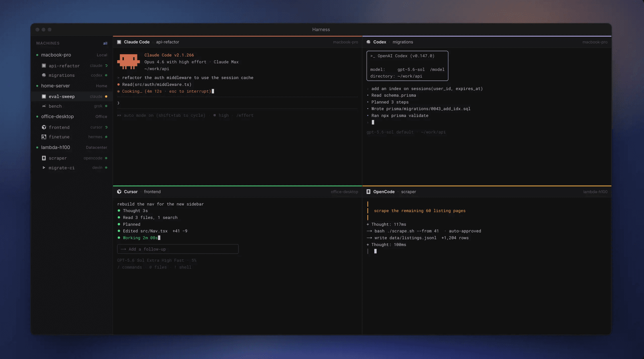Click the OpenCode icon beside scraper in sidebar
Image resolution: width=644 pixels, height=359 pixels.
click(44, 158)
